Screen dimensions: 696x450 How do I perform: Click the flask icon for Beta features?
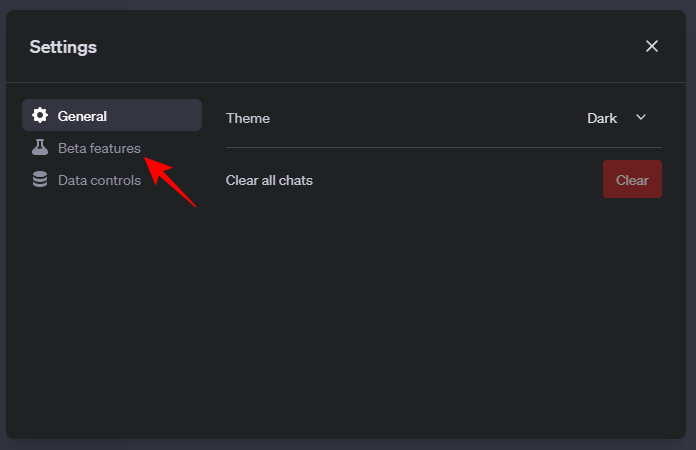click(x=40, y=148)
